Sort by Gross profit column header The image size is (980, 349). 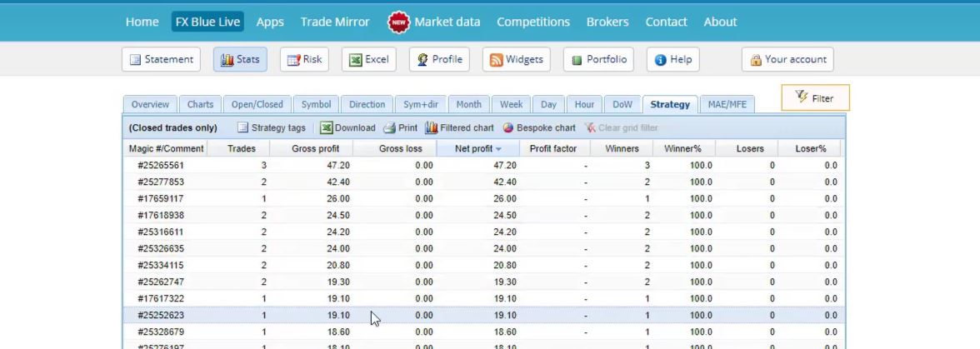[x=315, y=149]
